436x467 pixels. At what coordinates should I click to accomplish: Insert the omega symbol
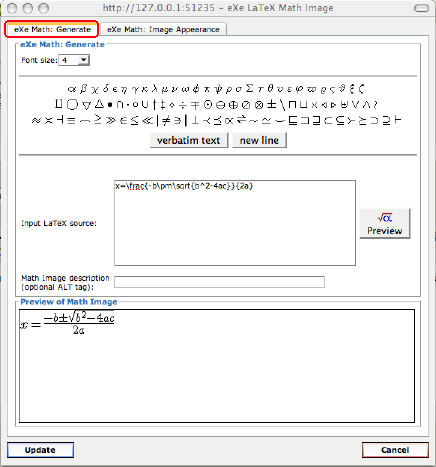(x=185, y=89)
